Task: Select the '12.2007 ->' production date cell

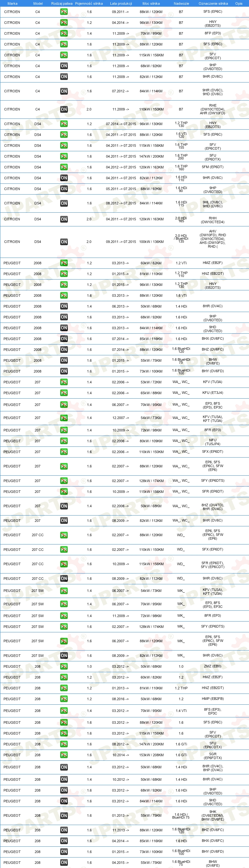Action: click(120, 418)
